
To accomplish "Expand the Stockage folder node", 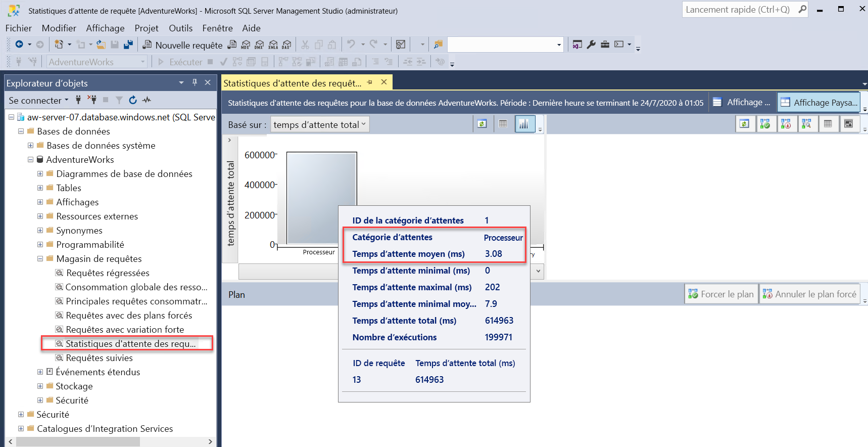I will point(40,386).
